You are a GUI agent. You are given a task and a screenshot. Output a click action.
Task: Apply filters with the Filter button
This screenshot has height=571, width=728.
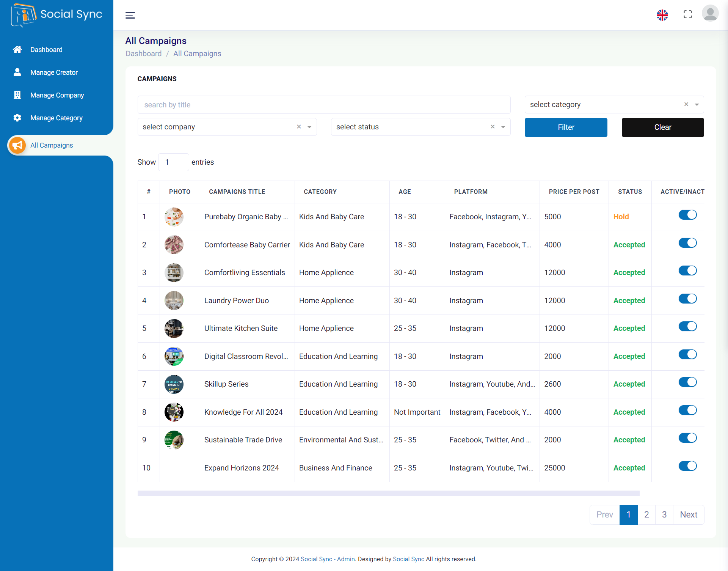[x=566, y=127]
